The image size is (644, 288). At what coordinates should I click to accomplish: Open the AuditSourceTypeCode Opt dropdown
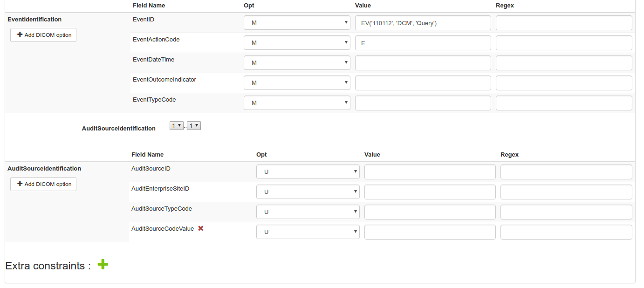tap(308, 212)
